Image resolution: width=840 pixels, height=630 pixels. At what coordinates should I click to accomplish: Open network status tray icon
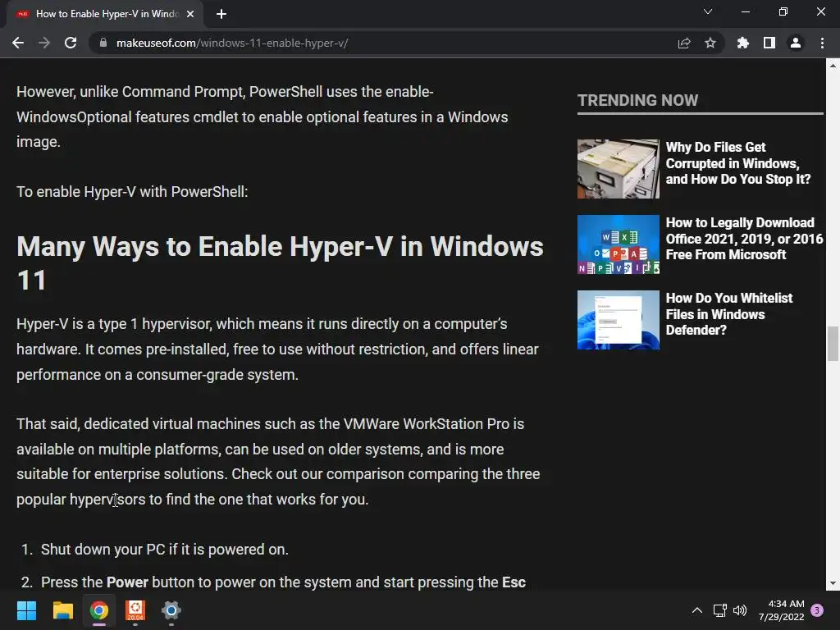click(719, 610)
